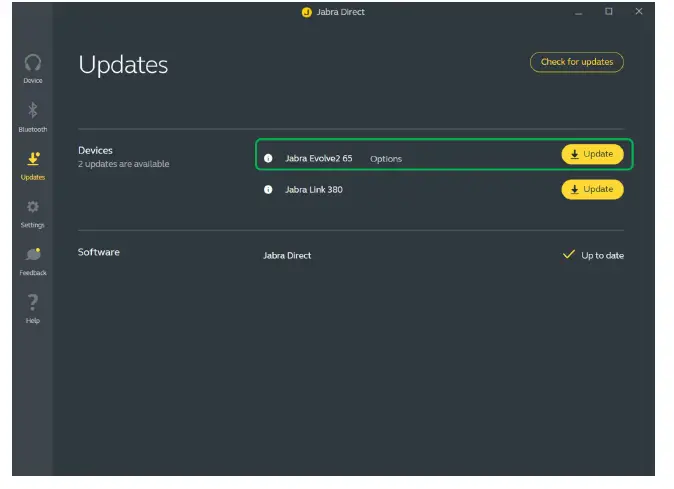Image resolution: width=674 pixels, height=489 pixels.
Task: Close the Jabra Direct window
Action: pyautogui.click(x=639, y=12)
